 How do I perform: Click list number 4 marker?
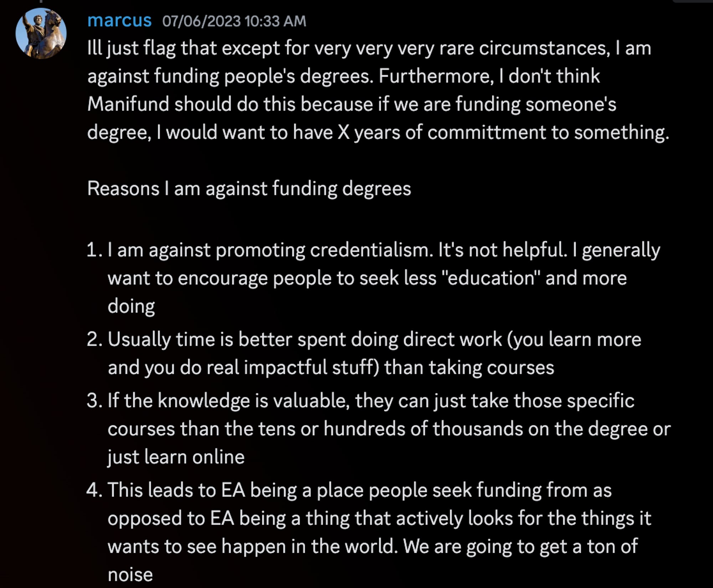click(x=94, y=490)
